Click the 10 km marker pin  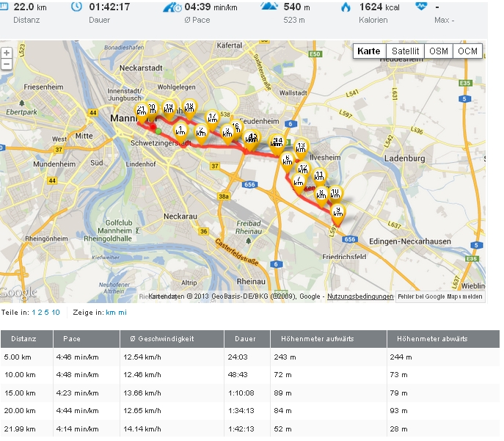(x=335, y=193)
